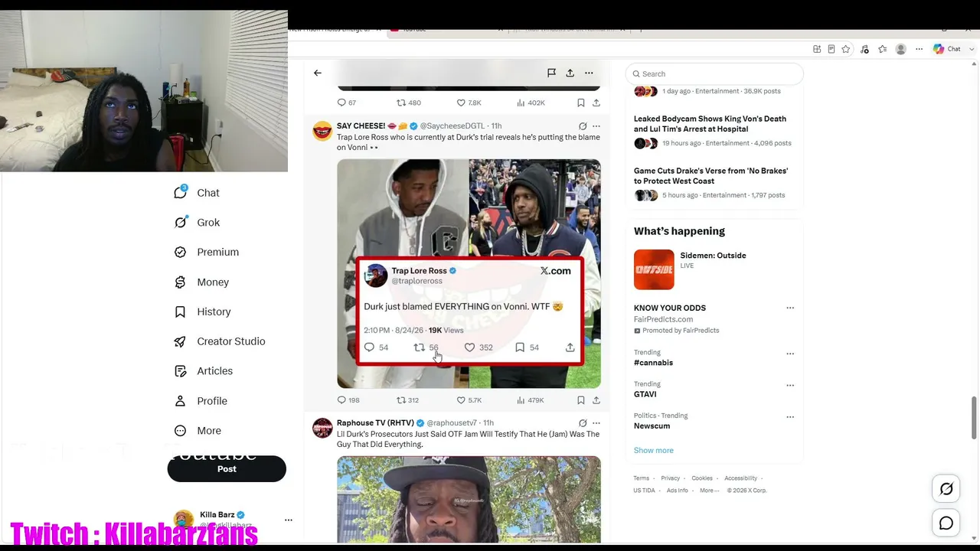Click the Grok icon on the SAY CHEESE post
980x551 pixels.
coord(583,126)
